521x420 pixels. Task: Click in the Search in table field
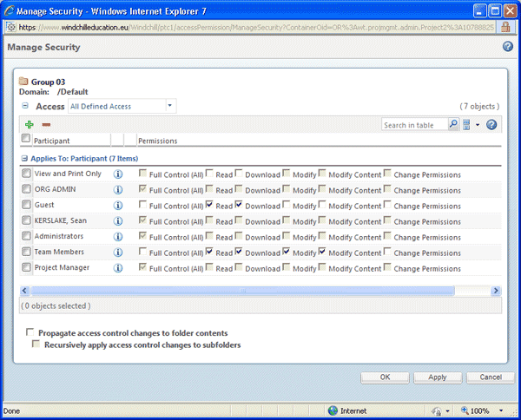click(414, 125)
